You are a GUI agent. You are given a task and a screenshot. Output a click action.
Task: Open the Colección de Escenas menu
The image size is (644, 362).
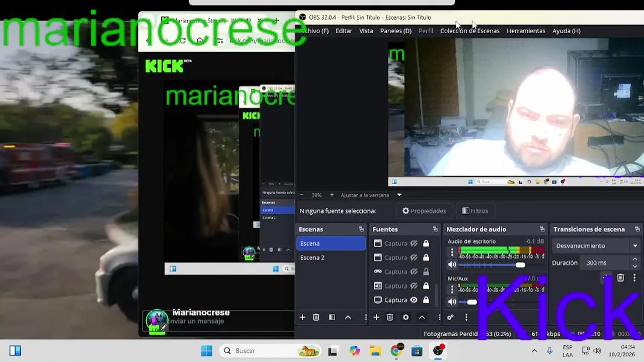(470, 31)
